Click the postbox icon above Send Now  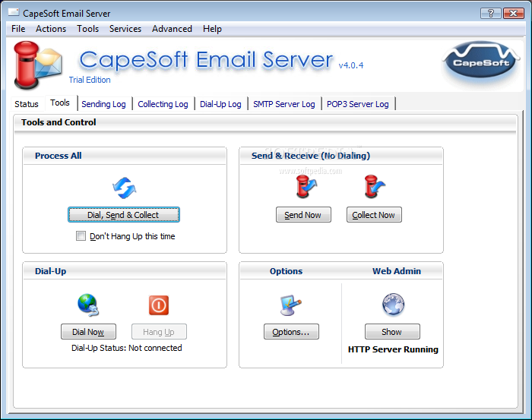pos(306,186)
